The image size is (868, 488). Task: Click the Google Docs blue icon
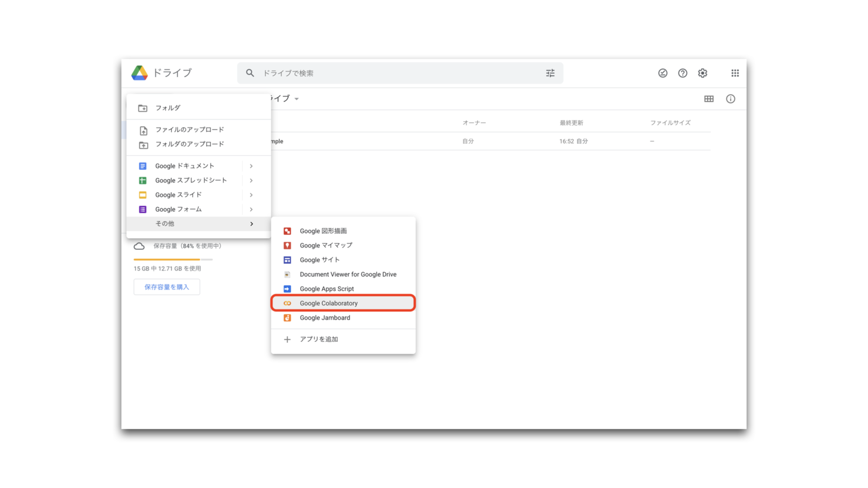pos(142,166)
